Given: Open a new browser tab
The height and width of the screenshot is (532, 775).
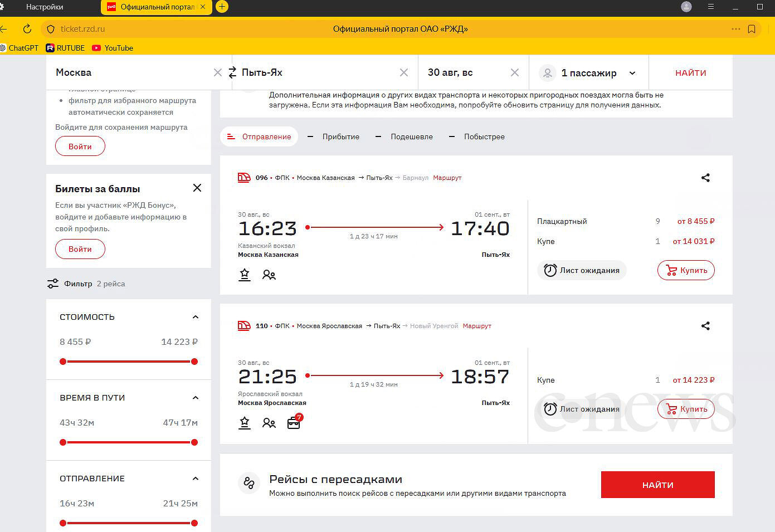Looking at the screenshot, I should pyautogui.click(x=222, y=7).
